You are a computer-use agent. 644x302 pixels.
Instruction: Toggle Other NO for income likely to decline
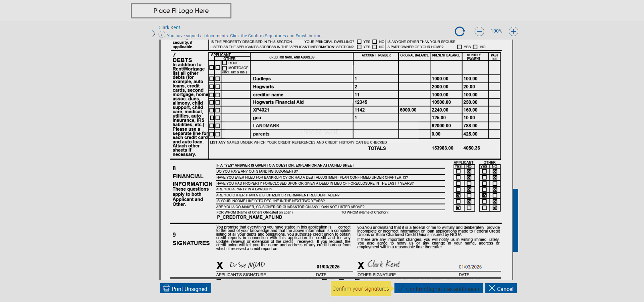pos(495,201)
